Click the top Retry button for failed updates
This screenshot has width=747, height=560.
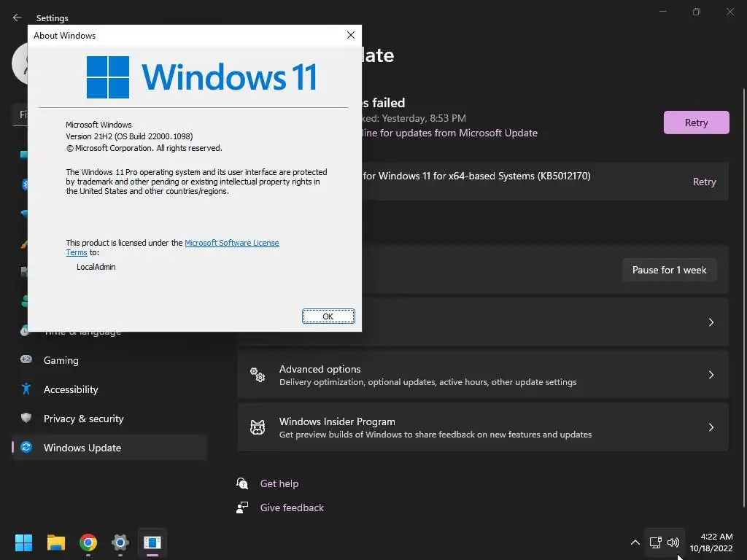pyautogui.click(x=696, y=122)
